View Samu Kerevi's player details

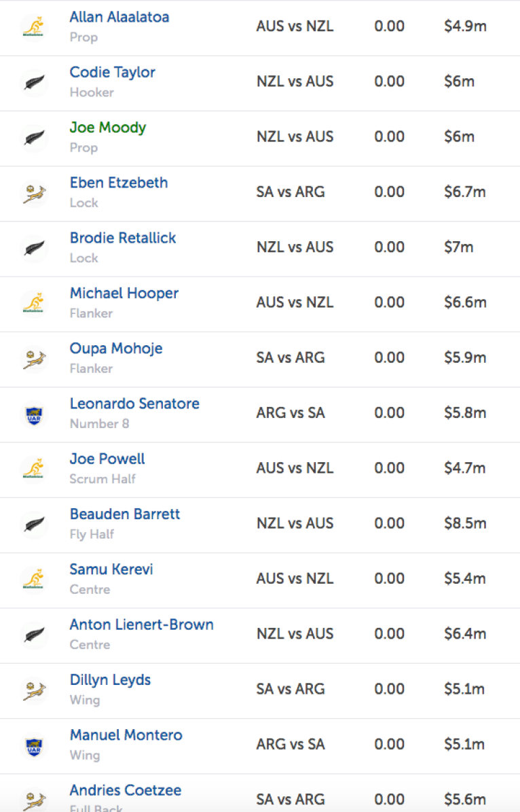pyautogui.click(x=111, y=569)
